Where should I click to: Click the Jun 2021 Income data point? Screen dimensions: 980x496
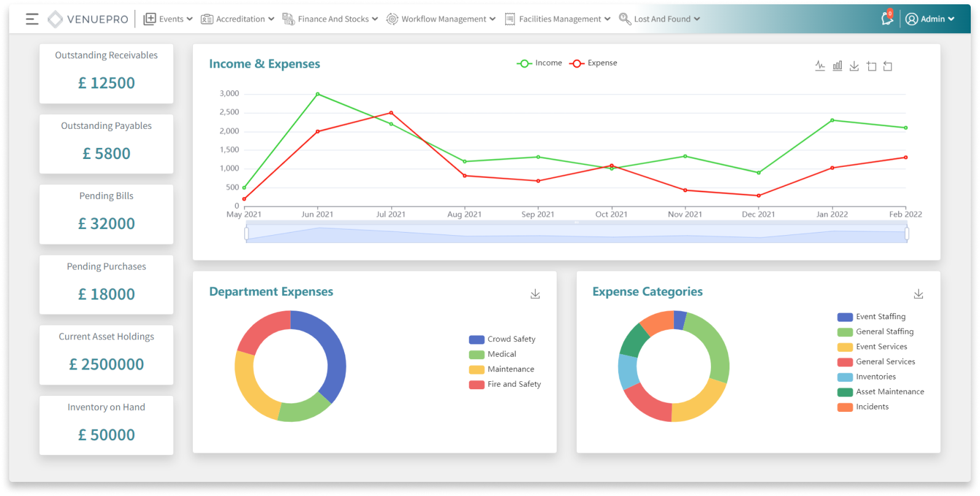point(317,94)
